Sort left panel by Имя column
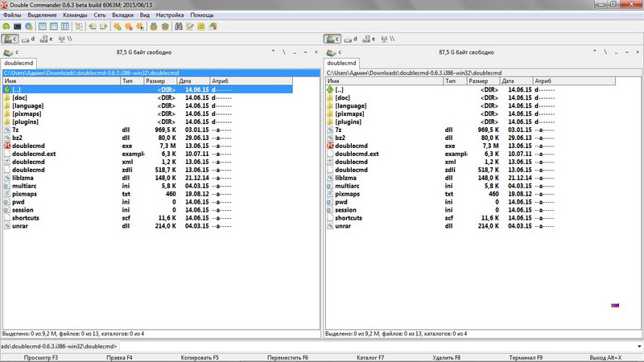Image resolution: width=644 pixels, height=362 pixels. (62, 81)
